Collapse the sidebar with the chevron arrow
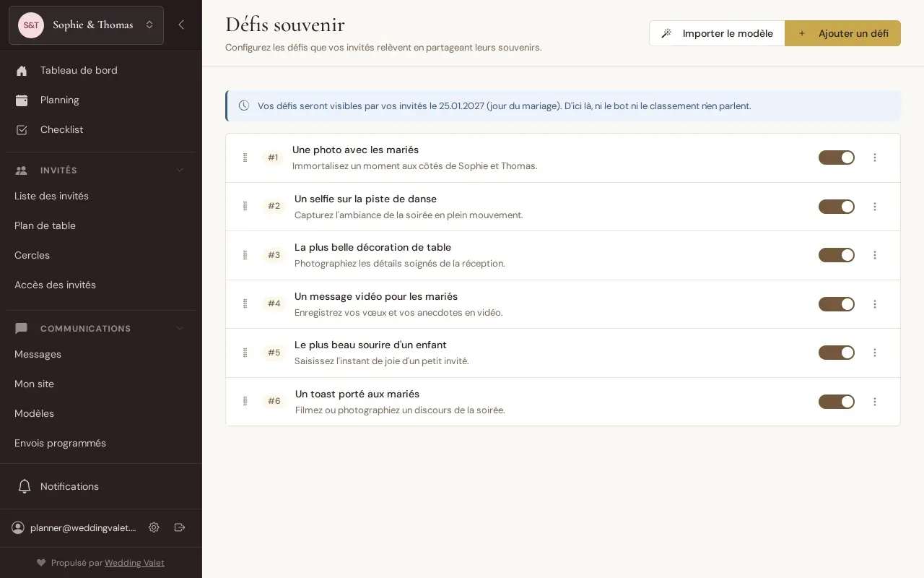The width and height of the screenshot is (924, 578). coord(181,25)
